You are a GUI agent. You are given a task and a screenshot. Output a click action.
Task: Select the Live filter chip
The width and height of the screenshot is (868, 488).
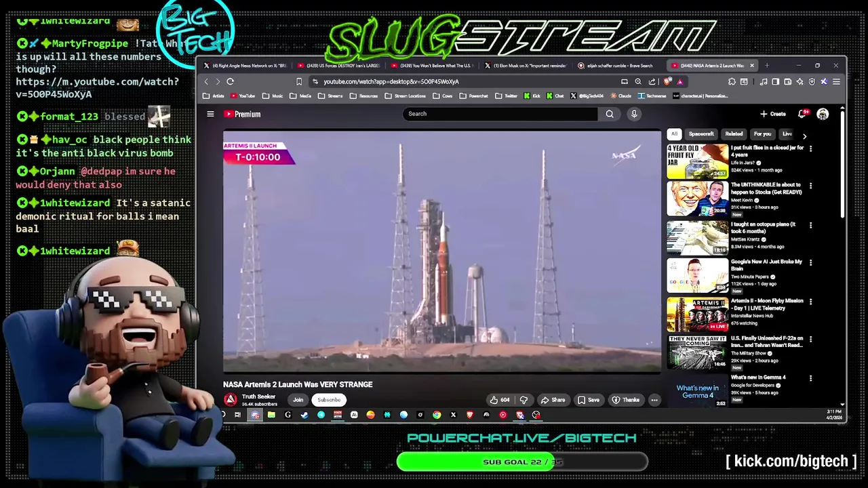point(787,134)
